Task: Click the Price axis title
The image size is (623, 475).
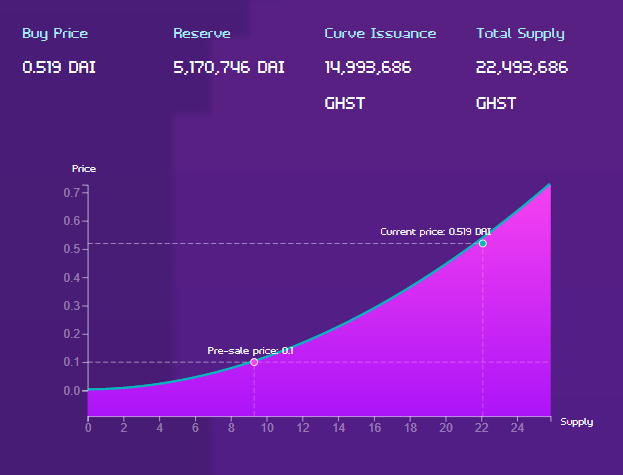Action: 84,168
